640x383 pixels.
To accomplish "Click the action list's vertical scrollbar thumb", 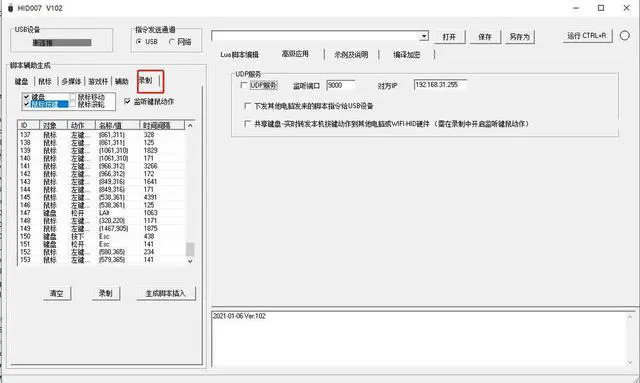I will coord(190,249).
